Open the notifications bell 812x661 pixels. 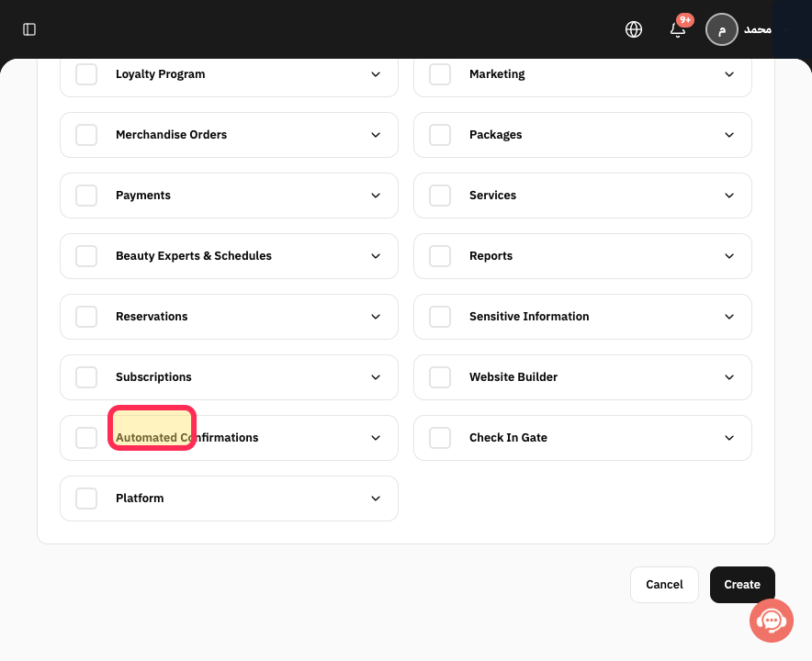pos(678,29)
